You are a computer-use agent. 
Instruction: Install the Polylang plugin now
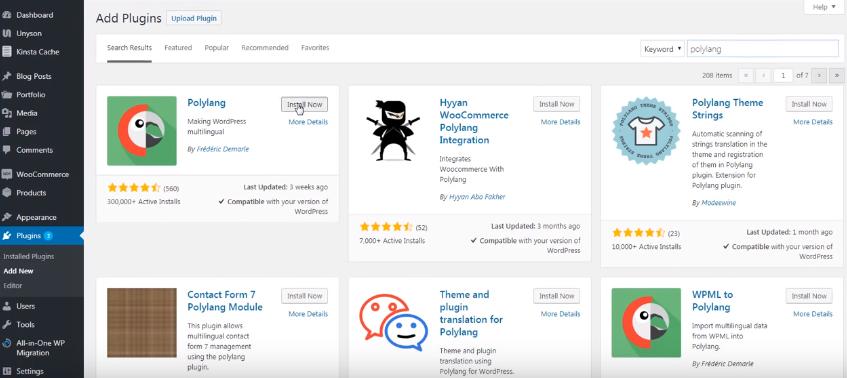tap(304, 104)
